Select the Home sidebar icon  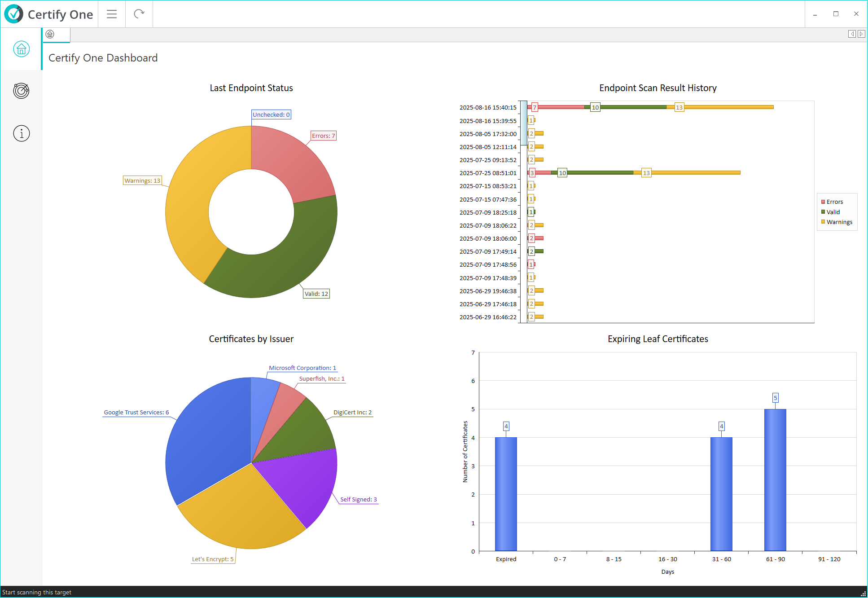click(x=22, y=49)
